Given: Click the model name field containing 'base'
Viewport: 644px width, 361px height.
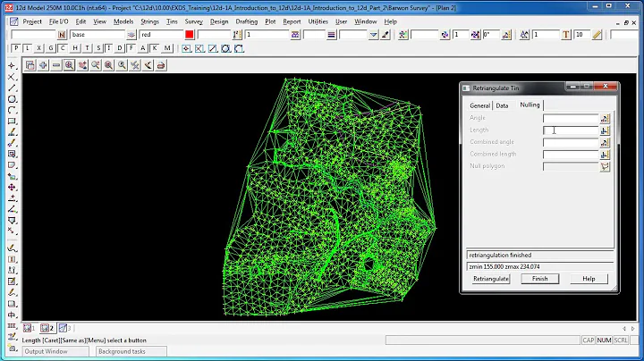Looking at the screenshot, I should (x=97, y=35).
